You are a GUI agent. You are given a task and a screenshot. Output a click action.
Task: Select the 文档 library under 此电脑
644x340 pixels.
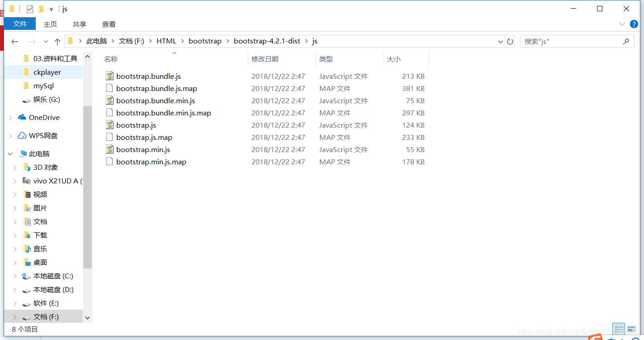pos(43,221)
